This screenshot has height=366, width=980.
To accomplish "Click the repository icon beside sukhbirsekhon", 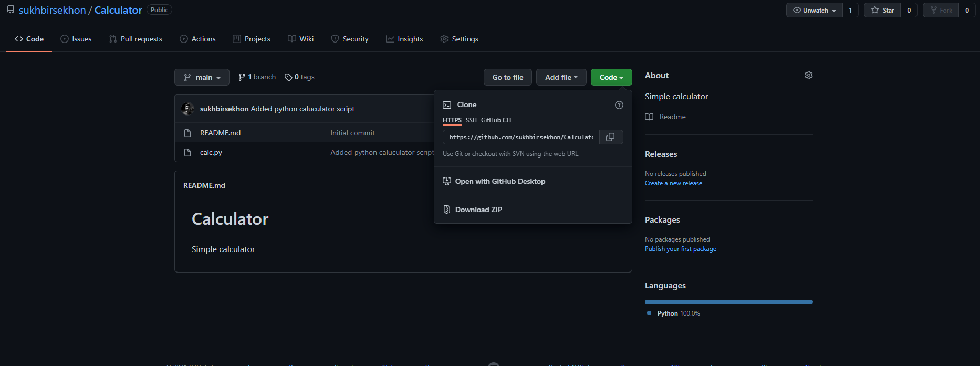I will 11,9.
